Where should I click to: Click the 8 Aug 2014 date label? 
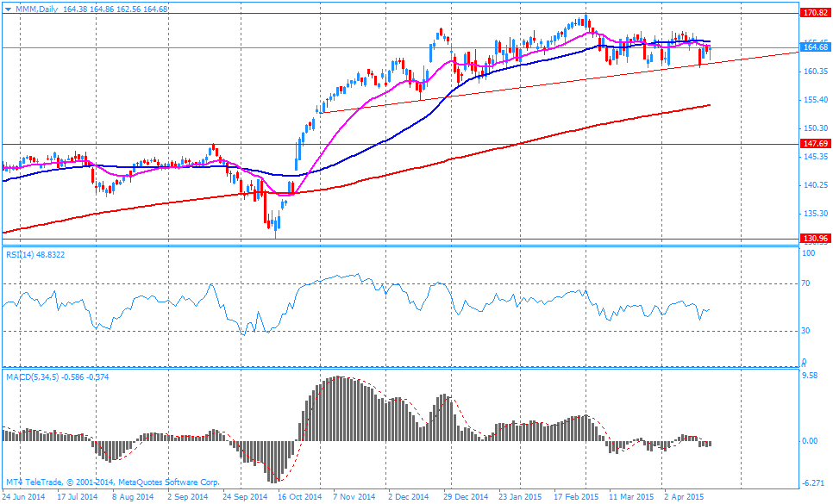point(132,497)
